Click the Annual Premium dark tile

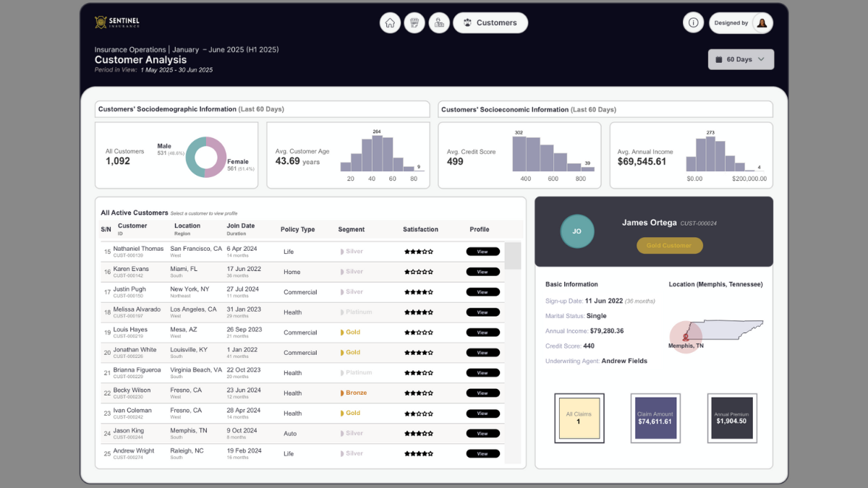click(x=731, y=418)
